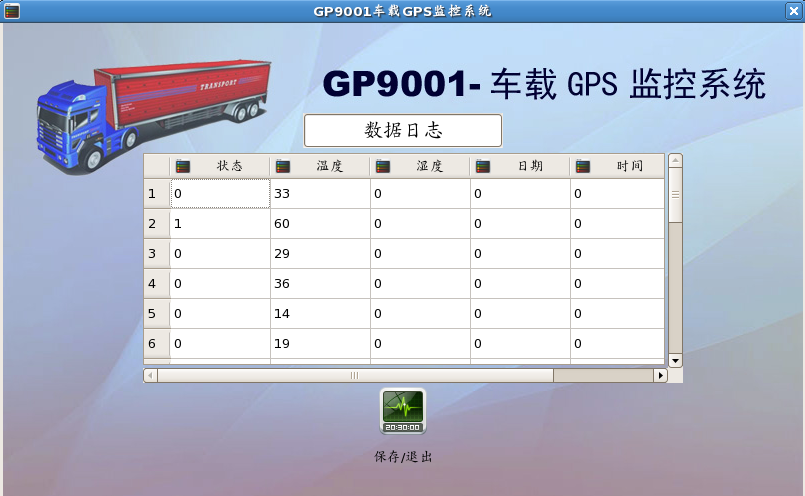805x496 pixels.
Task: Select row header 2
Action: (157, 223)
